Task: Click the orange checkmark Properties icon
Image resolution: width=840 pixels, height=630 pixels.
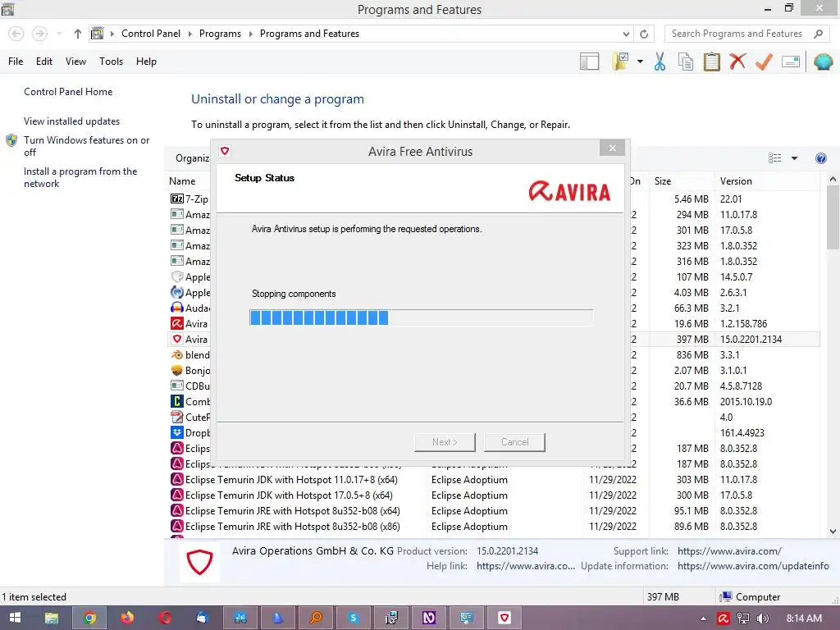Action: 764,62
